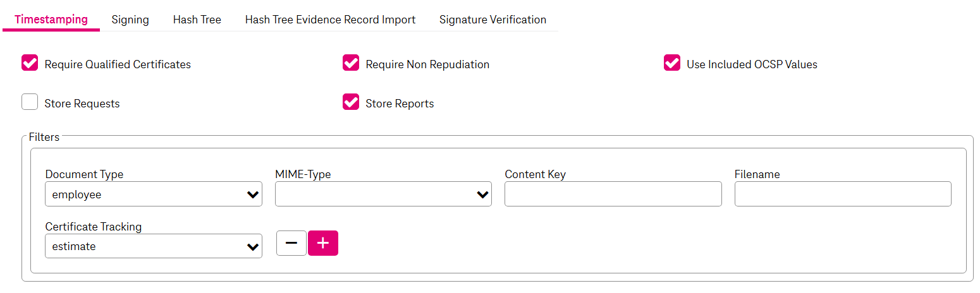
Task: Uncheck the Store Reports option
Action: click(x=351, y=102)
